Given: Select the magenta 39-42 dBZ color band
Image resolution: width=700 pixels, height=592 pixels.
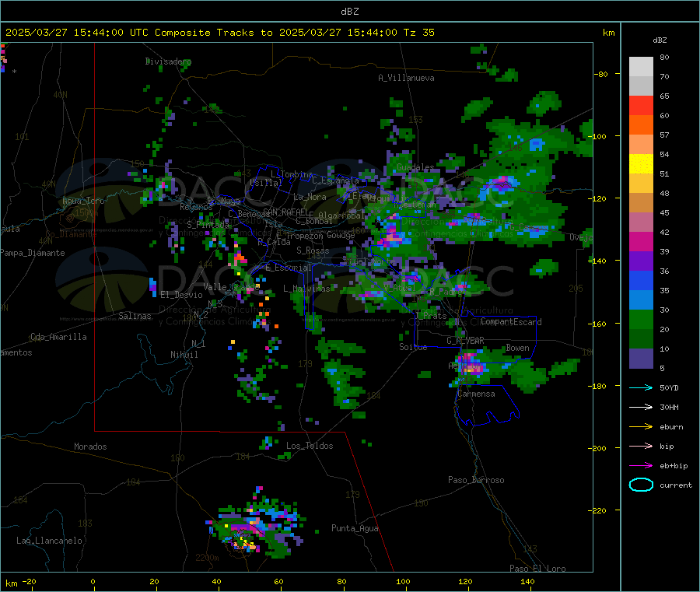Looking at the screenshot, I should pos(641,241).
